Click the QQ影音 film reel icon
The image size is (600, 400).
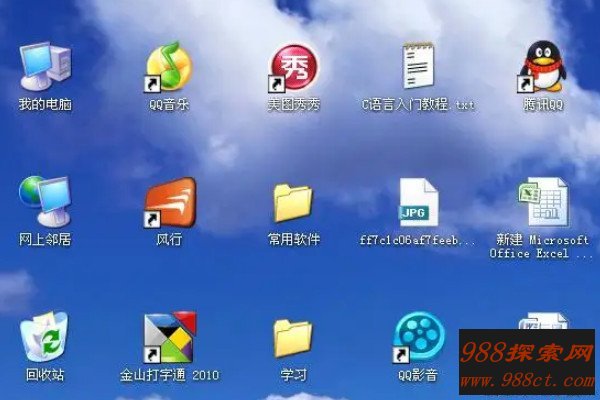point(419,337)
